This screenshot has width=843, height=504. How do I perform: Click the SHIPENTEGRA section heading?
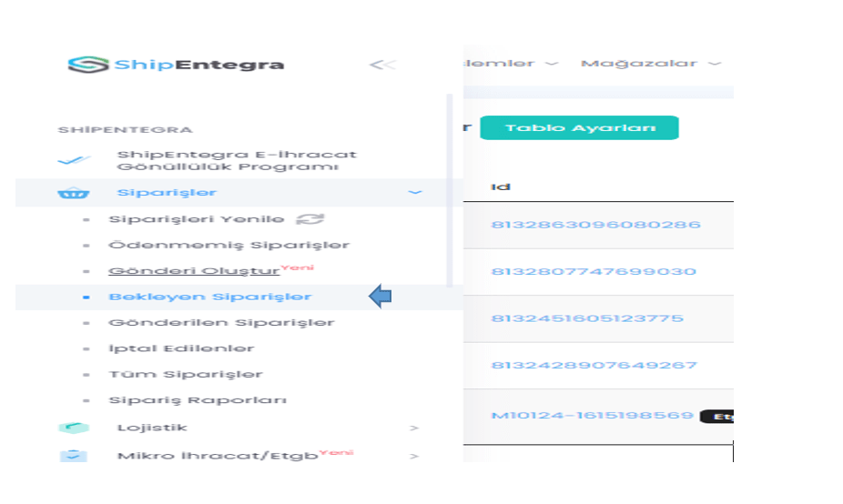[x=126, y=130]
